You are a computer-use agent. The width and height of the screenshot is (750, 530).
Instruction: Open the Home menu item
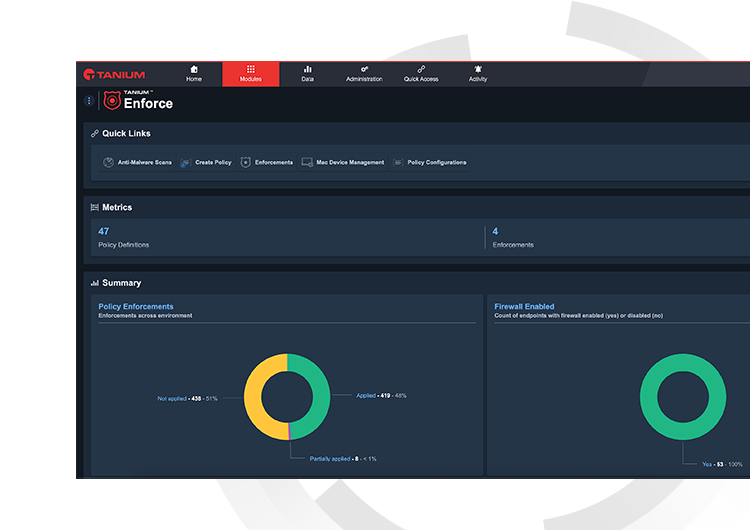(x=194, y=74)
